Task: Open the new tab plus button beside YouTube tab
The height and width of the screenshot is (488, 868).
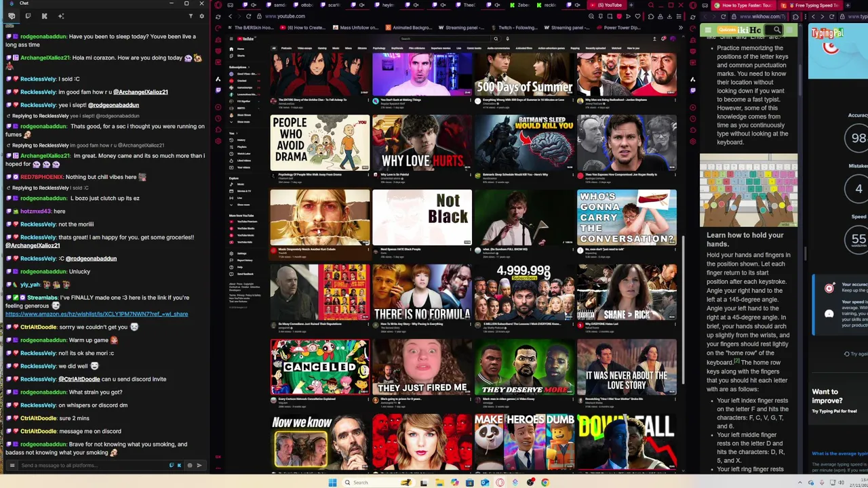Action: click(x=631, y=5)
